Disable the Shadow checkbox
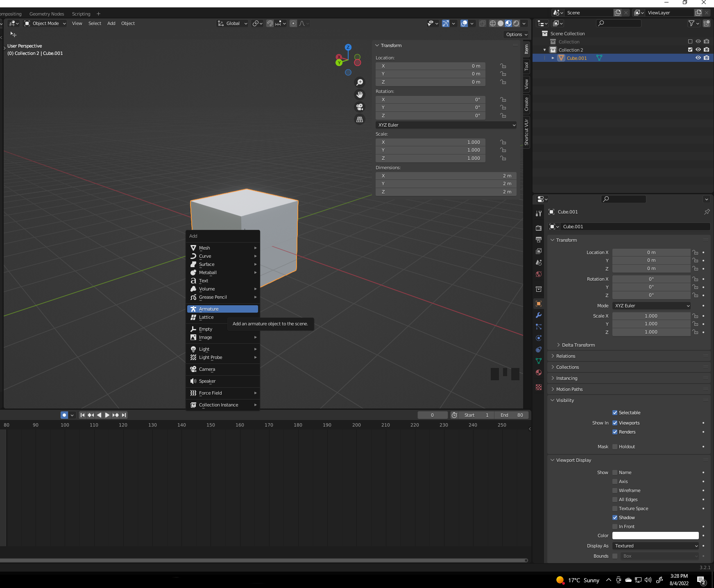This screenshot has width=714, height=588. 615,518
